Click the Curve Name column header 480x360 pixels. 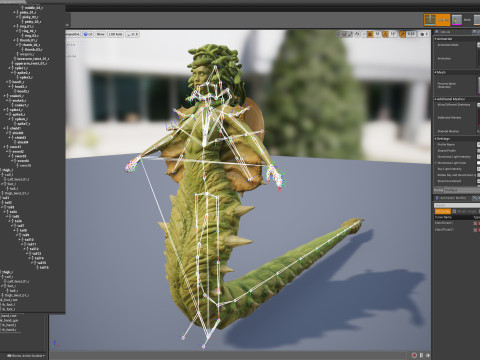pos(443,217)
